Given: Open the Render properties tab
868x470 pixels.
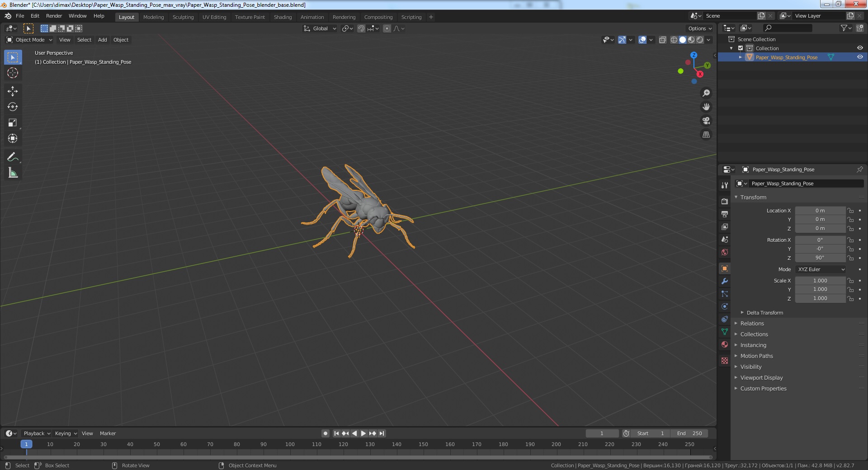Looking at the screenshot, I should point(725,201).
